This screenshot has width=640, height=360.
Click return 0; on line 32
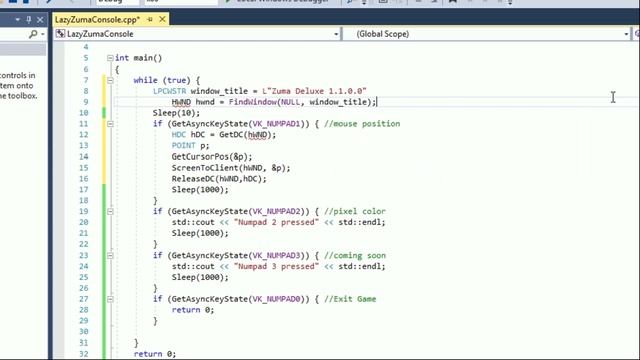[155, 354]
